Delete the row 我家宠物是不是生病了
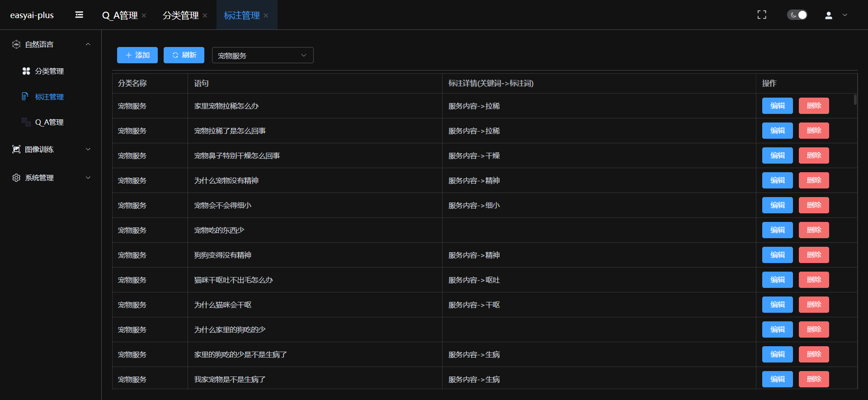868x400 pixels. click(x=814, y=379)
